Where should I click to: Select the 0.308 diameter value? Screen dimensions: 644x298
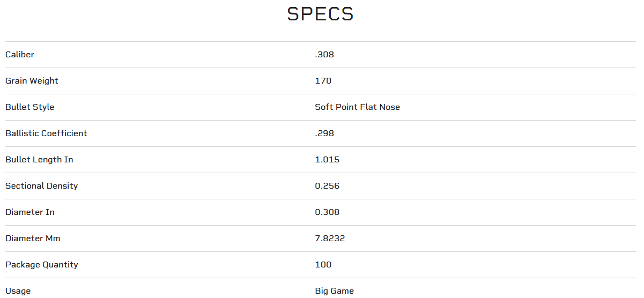point(327,212)
